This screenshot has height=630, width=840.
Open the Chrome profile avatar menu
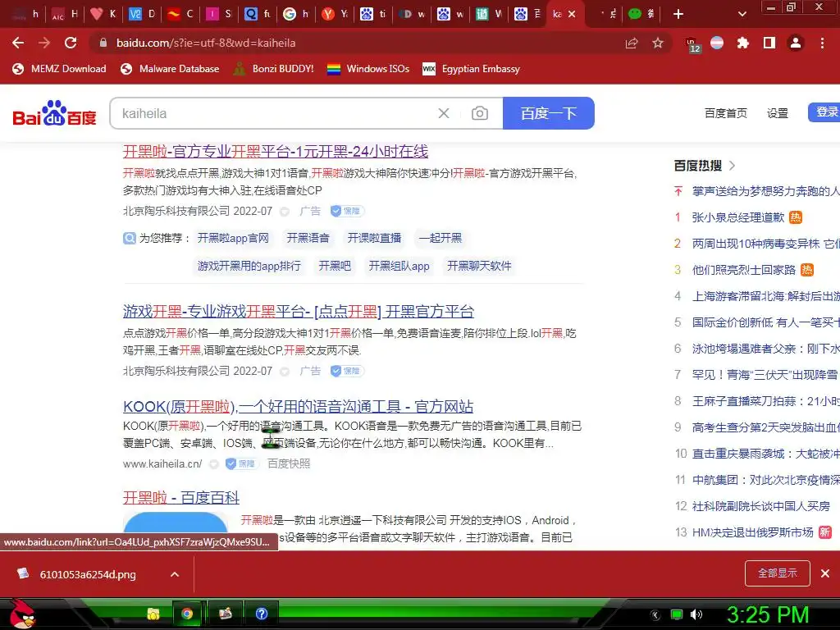[796, 43]
